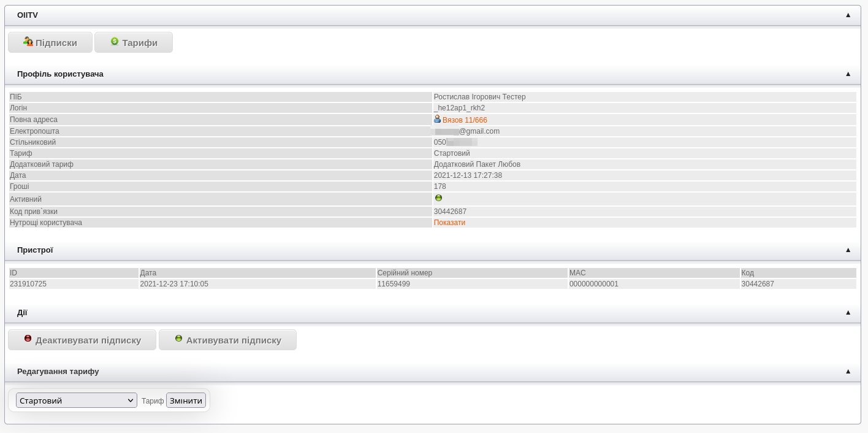868x433 pixels.
Task: Click the dollar icon on Тарифи
Action: [114, 42]
